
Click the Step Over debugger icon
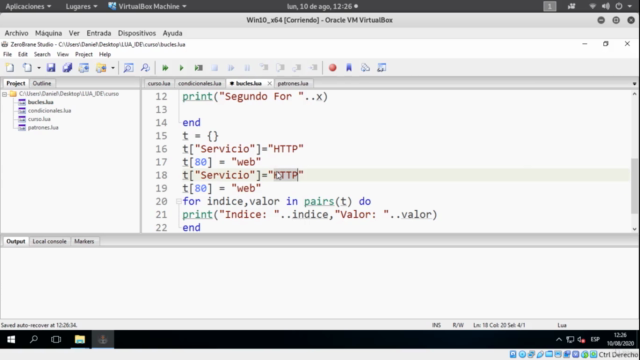pyautogui.click(x=280, y=68)
